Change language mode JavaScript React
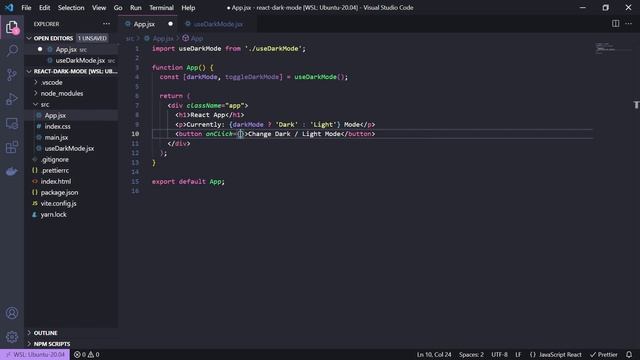 point(556,354)
